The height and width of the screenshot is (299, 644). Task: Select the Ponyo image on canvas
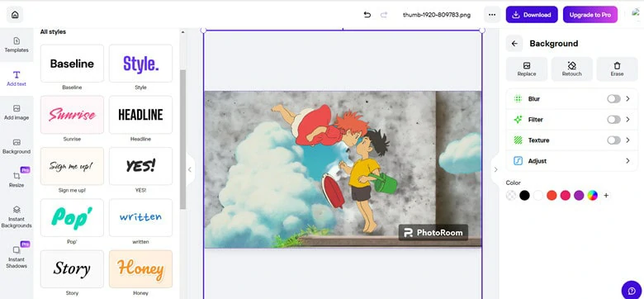343,169
